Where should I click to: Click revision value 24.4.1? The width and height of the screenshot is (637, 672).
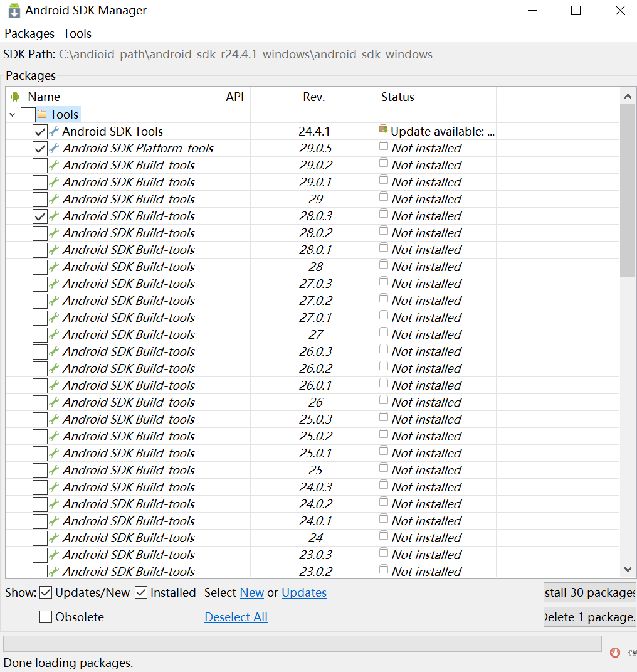pos(314,131)
